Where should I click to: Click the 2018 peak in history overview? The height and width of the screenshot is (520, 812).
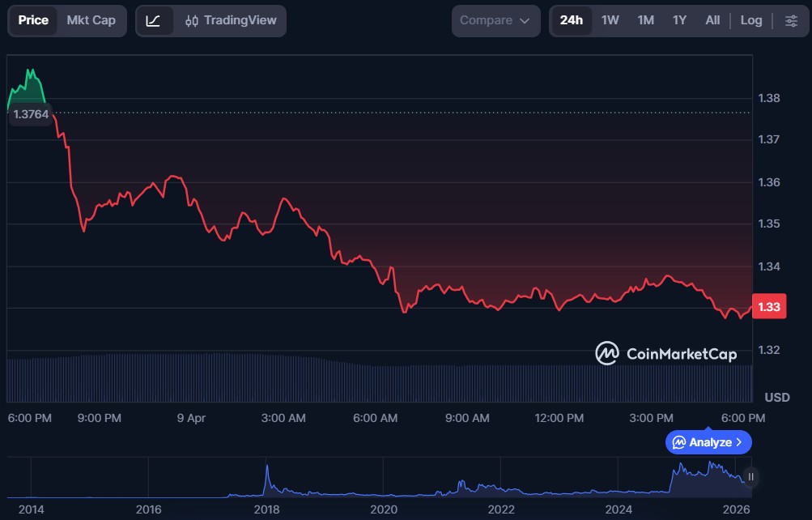click(266, 468)
